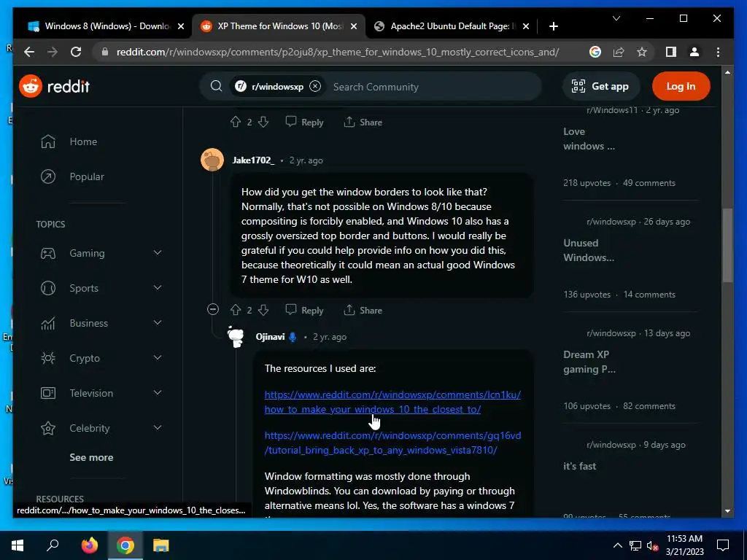The width and height of the screenshot is (747, 560).
Task: Reload the current page
Action: [x=76, y=52]
